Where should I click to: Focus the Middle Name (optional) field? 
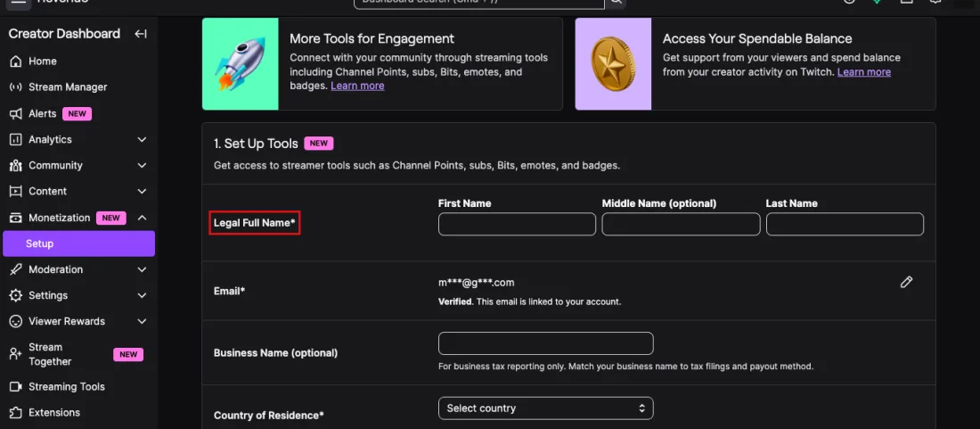point(681,224)
